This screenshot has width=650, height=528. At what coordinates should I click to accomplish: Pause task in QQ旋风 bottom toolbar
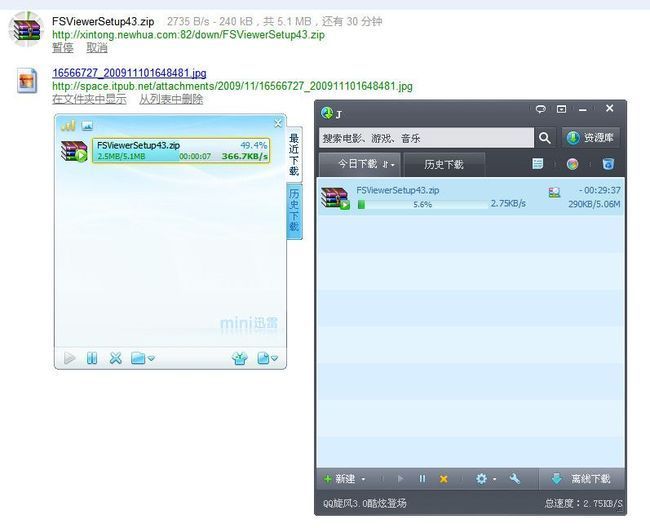pyautogui.click(x=422, y=479)
